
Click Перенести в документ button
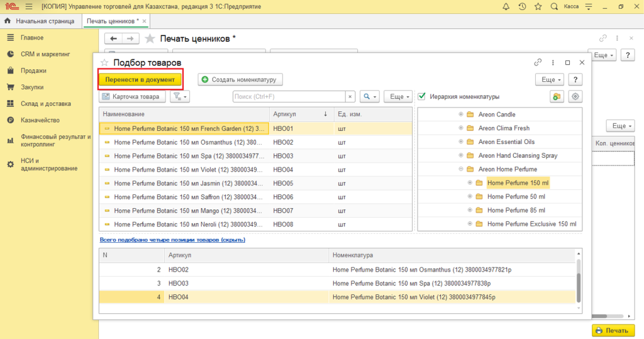point(140,80)
